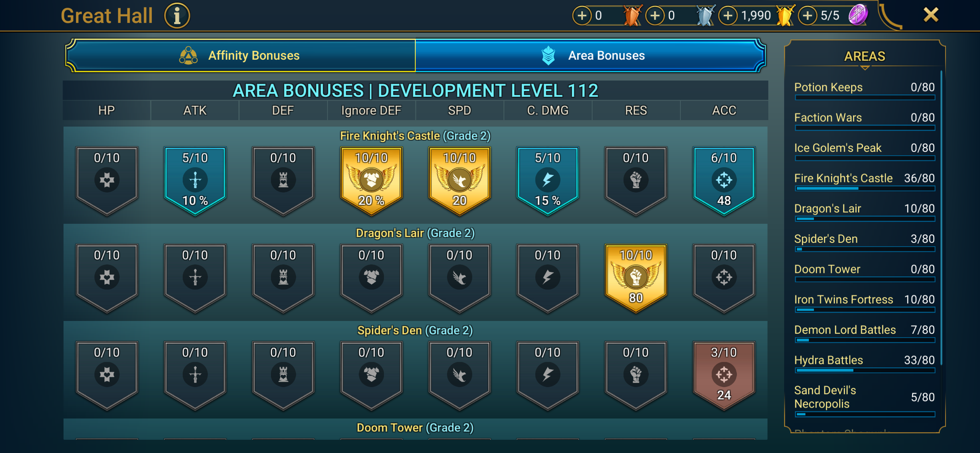980x453 pixels.
Task: Refill arena tokens plus next to 5/5
Action: pos(808,16)
